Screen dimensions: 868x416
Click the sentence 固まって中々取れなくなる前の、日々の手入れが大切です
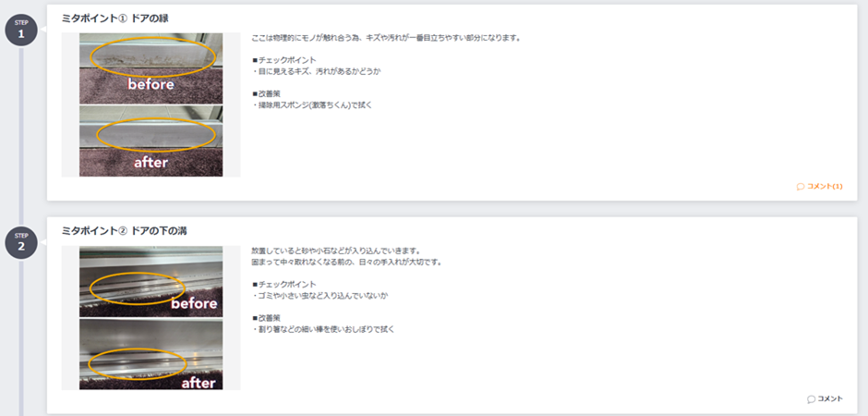pos(346,262)
